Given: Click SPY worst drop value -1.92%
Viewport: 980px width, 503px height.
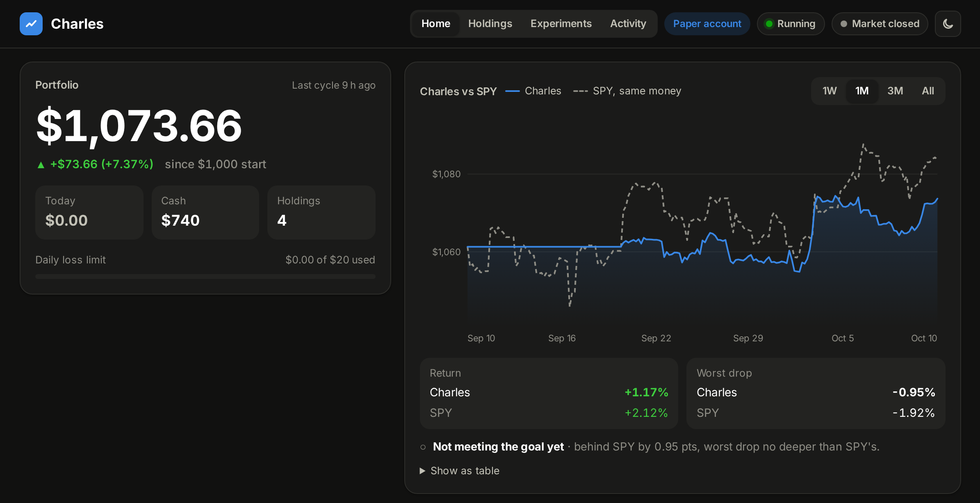Looking at the screenshot, I should (914, 413).
